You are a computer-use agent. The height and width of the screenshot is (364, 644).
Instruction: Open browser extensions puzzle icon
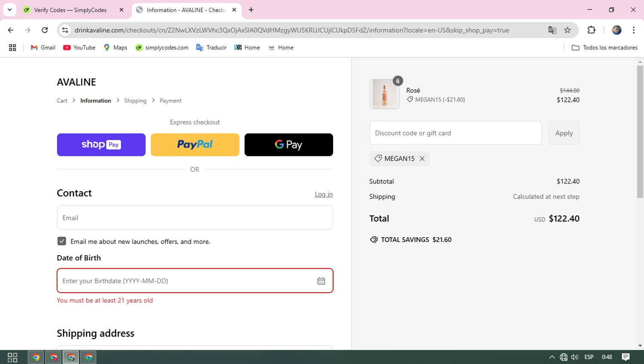591,30
